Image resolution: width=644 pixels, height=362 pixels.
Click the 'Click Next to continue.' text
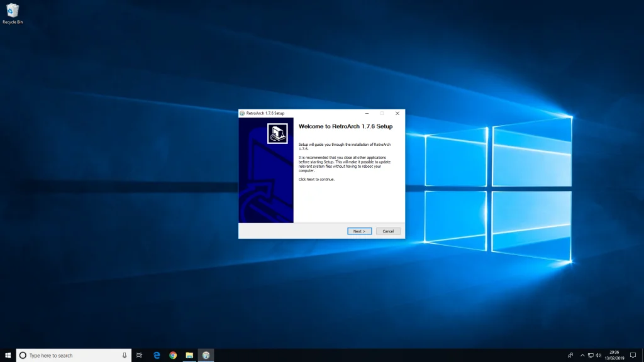316,179
